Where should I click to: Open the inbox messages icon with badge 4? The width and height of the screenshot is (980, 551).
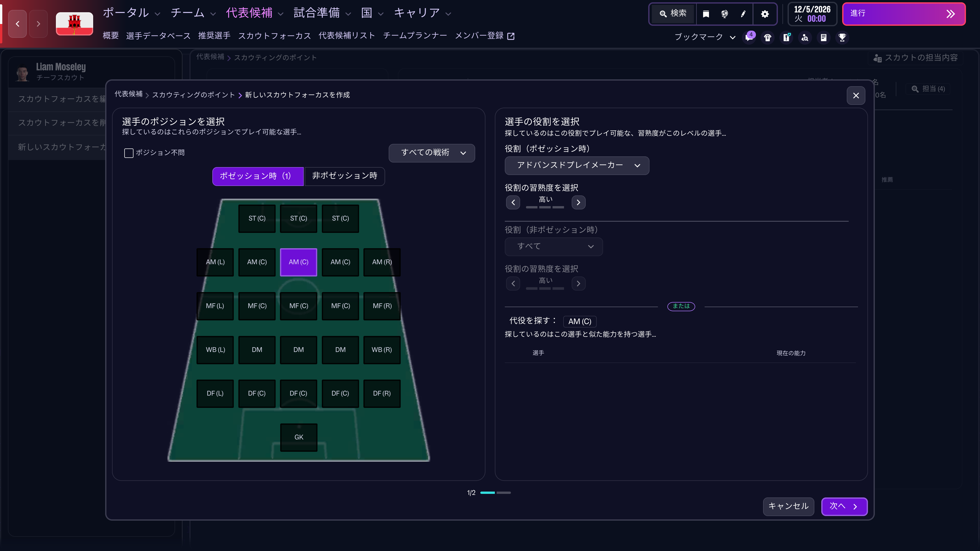[750, 37]
